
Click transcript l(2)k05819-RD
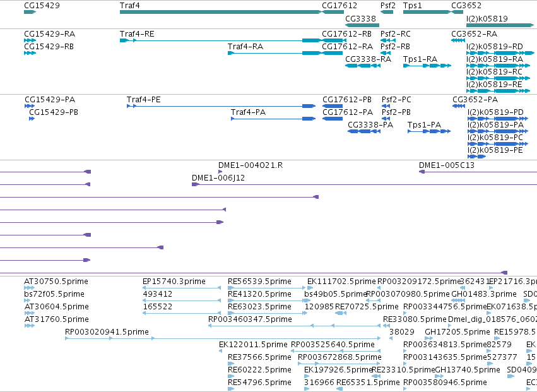pyautogui.click(x=500, y=53)
